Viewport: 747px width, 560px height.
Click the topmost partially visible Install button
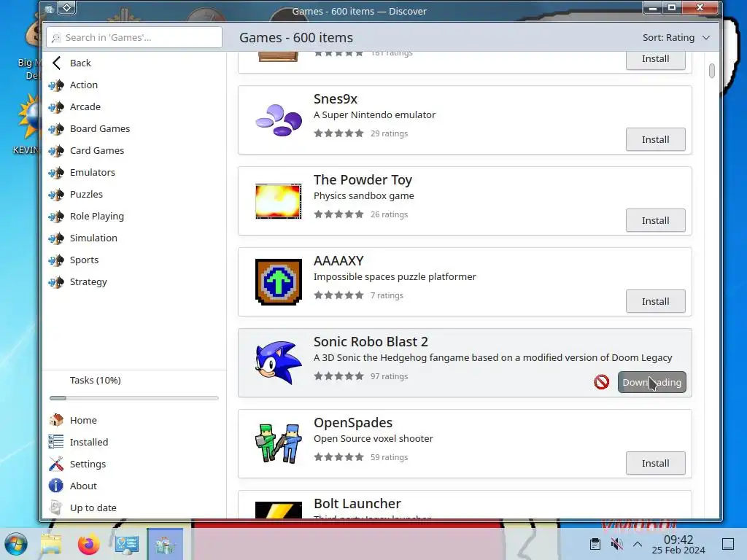coord(656,61)
